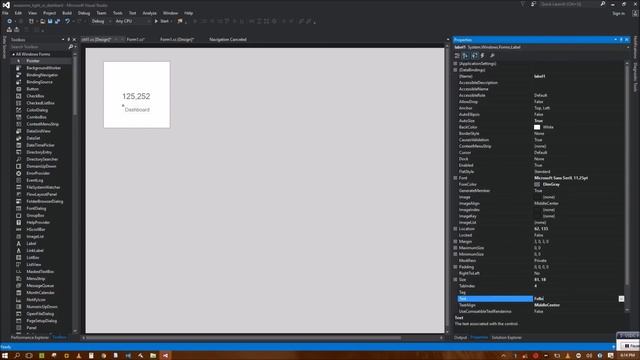Choose the LinkLabel toolbox control

coord(43,250)
